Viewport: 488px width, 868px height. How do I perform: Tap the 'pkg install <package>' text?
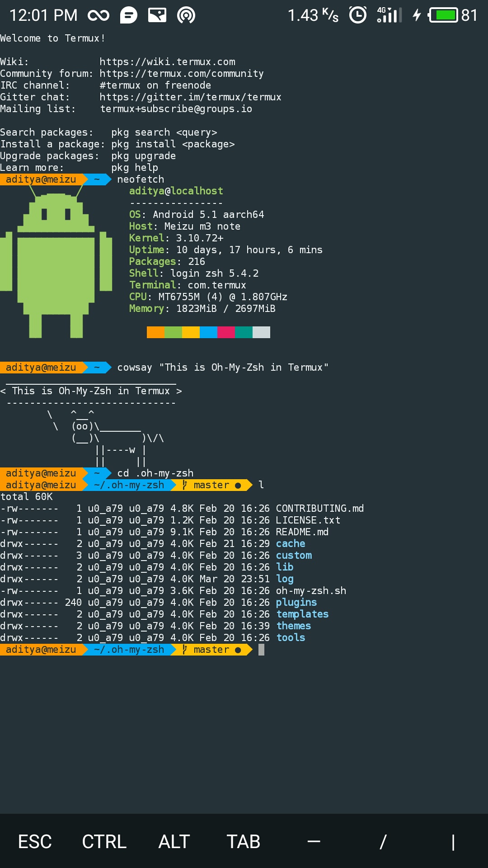coord(173,144)
